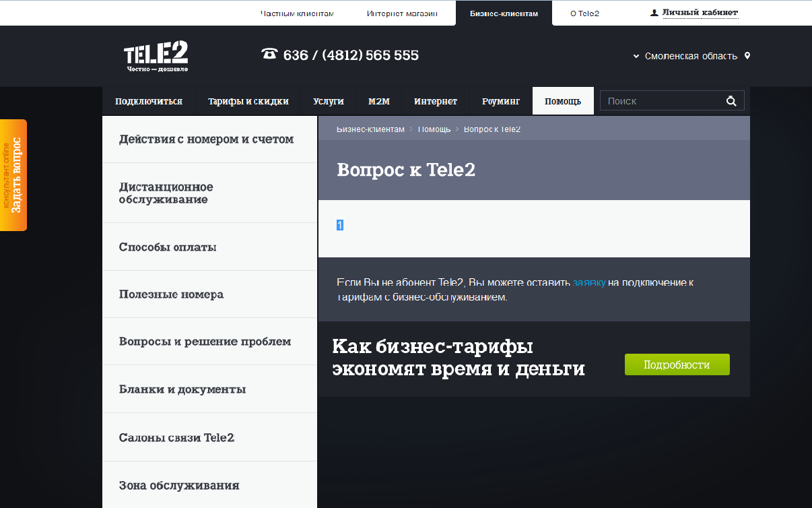
Task: Open the Частным клиентам tab
Action: [297, 13]
